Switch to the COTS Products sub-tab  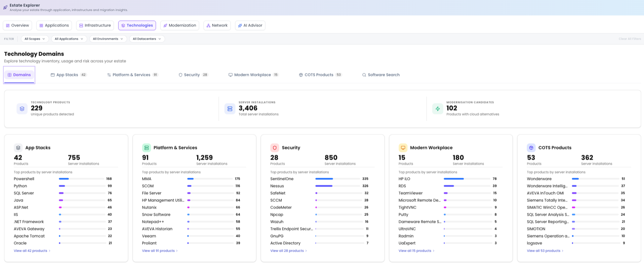pyautogui.click(x=320, y=75)
